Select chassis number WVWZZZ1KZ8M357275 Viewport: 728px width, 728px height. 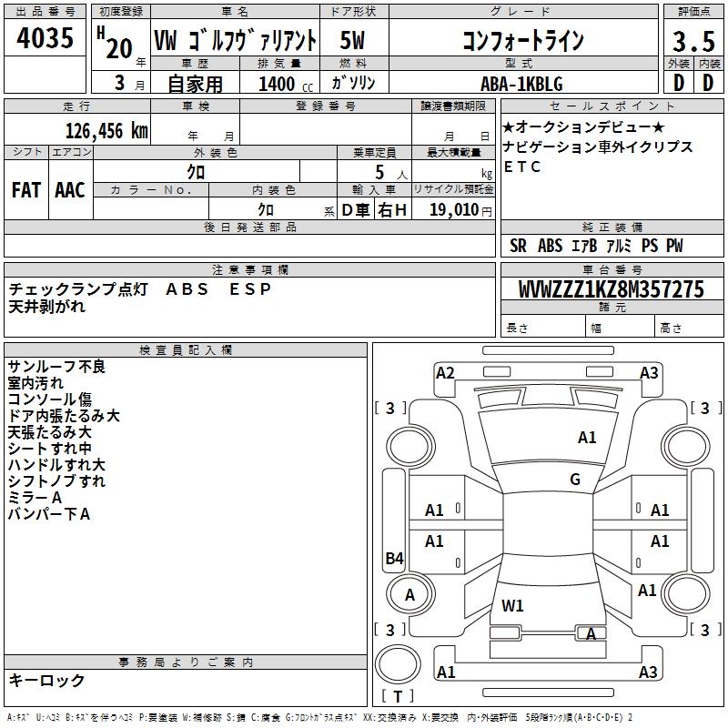coord(611,289)
